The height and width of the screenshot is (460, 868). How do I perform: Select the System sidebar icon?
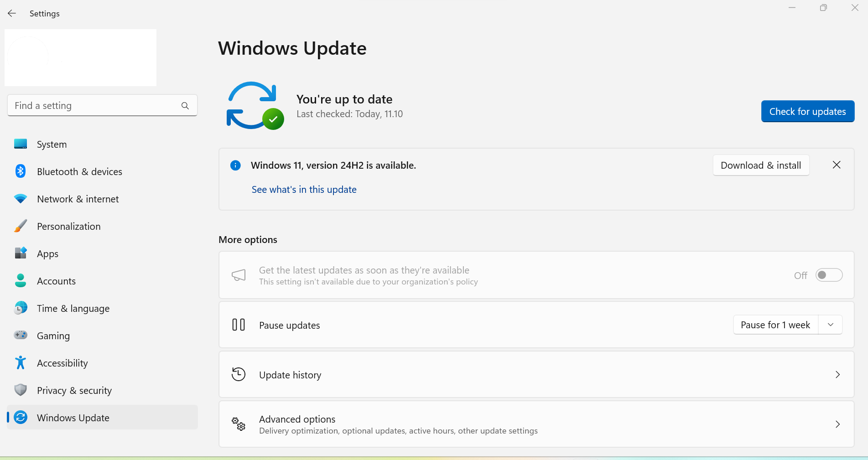click(x=21, y=144)
